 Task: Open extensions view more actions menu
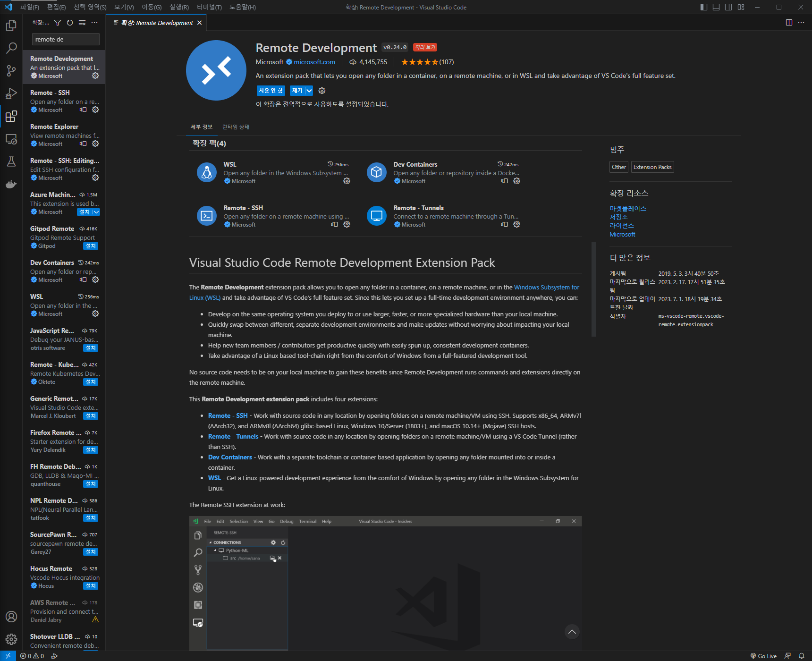(x=94, y=23)
